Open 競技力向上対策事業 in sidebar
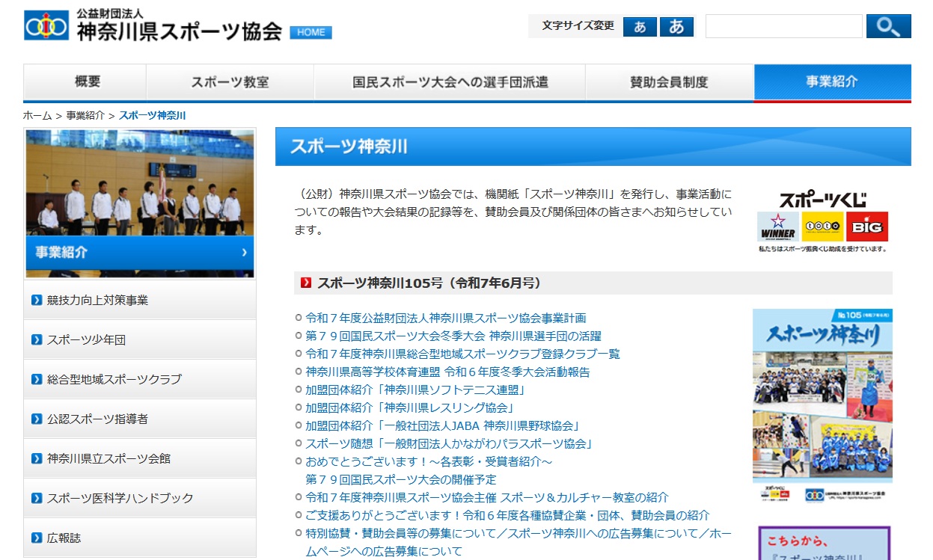This screenshot has height=560, width=933. pos(97,300)
